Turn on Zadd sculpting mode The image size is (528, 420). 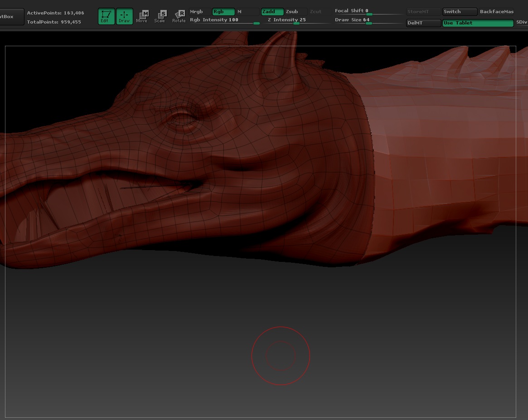click(272, 11)
